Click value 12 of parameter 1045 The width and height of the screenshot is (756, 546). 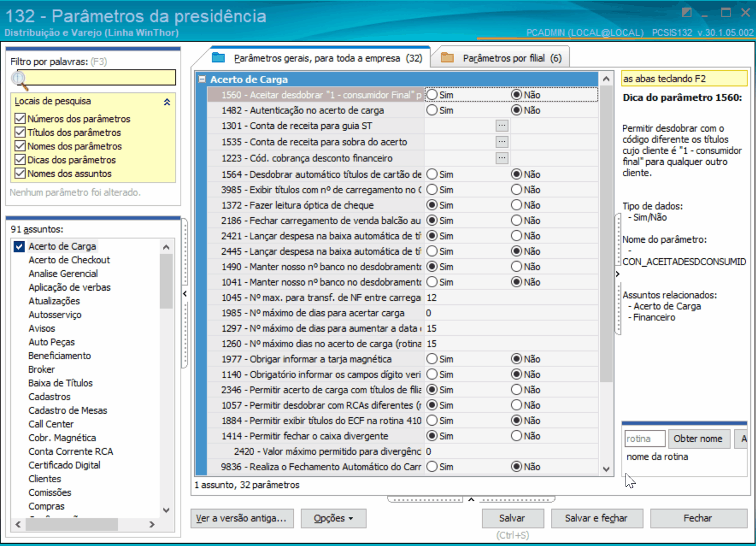[431, 298]
